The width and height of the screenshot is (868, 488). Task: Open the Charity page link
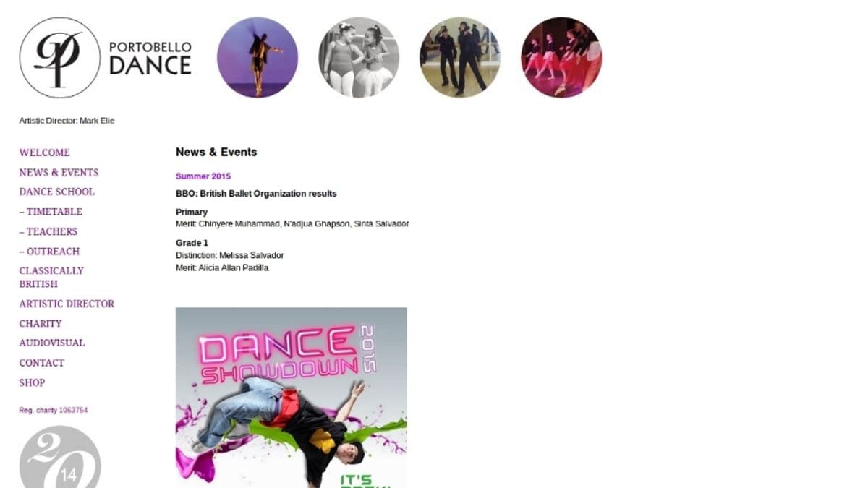pyautogui.click(x=41, y=323)
